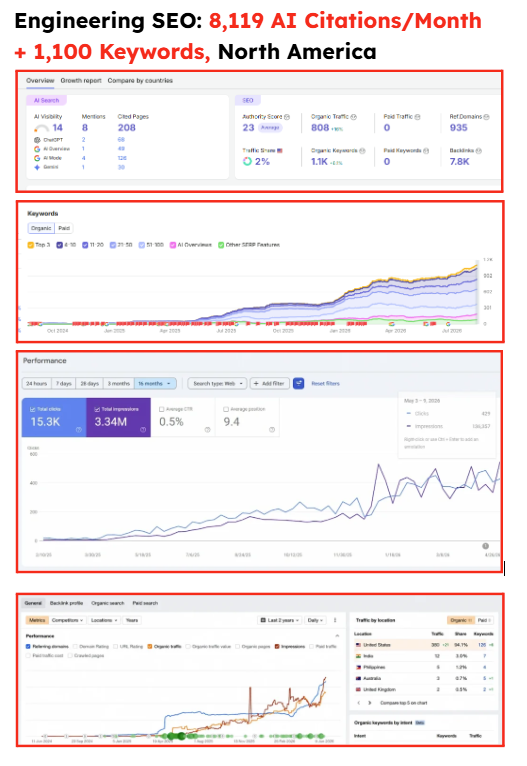
Task: Toggle the Total impressions checkbox
Action: click(x=97, y=409)
